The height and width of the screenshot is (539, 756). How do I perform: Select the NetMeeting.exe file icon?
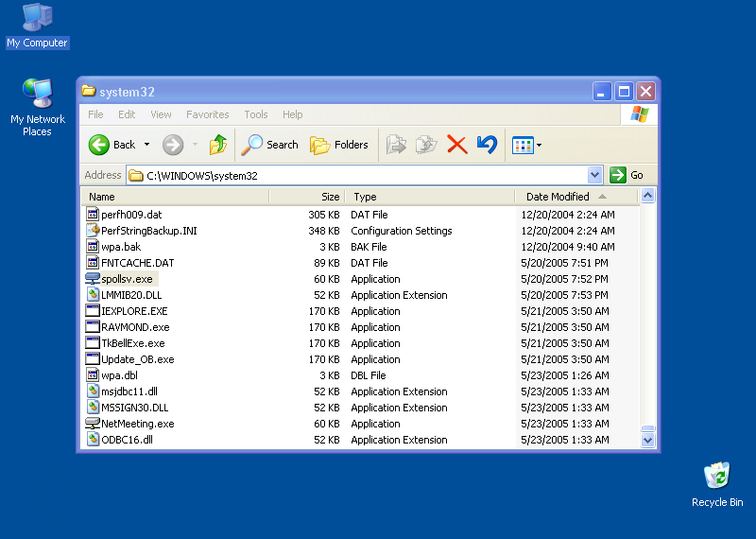point(93,424)
